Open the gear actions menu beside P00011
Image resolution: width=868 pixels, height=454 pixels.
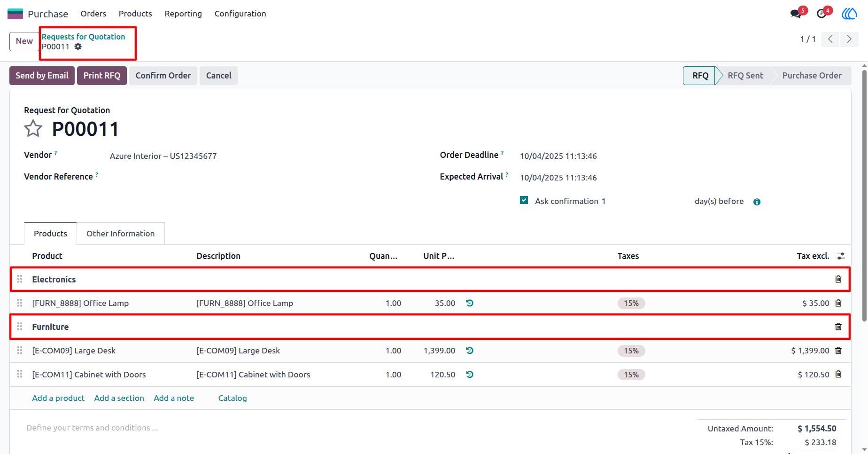point(78,47)
